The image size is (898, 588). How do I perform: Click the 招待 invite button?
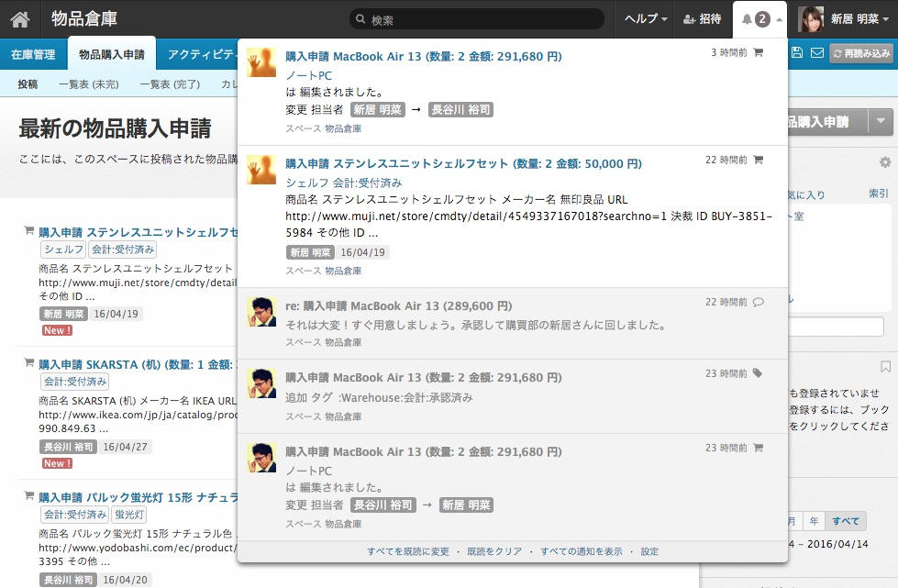pos(702,19)
